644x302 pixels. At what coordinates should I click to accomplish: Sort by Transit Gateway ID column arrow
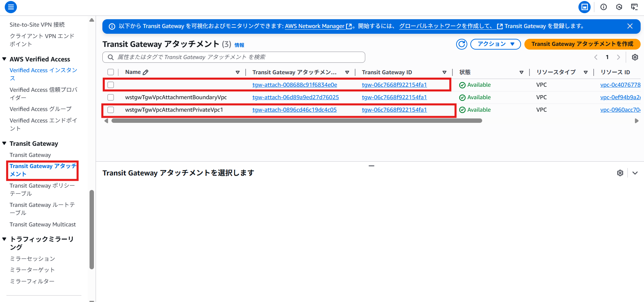pyautogui.click(x=444, y=73)
